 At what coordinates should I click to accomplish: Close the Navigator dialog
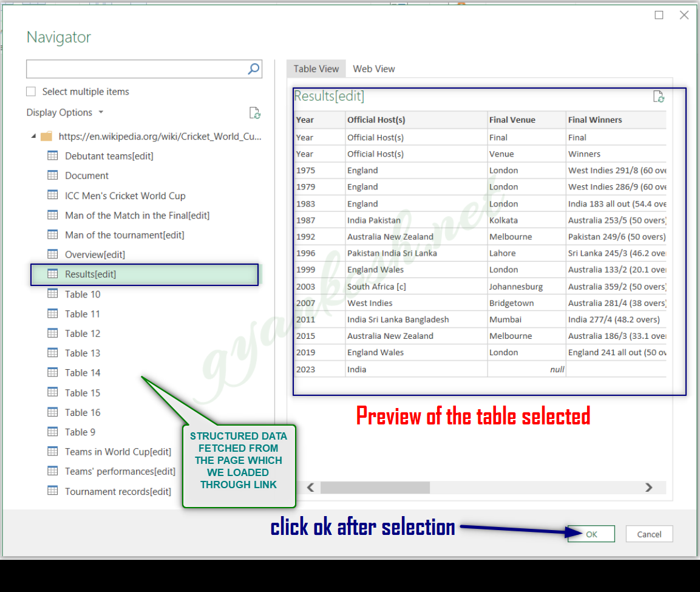coord(684,15)
